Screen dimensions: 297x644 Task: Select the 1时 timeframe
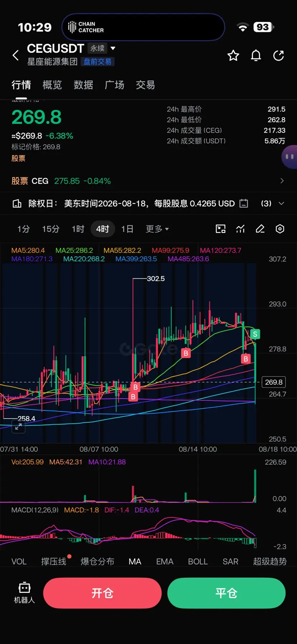78,229
